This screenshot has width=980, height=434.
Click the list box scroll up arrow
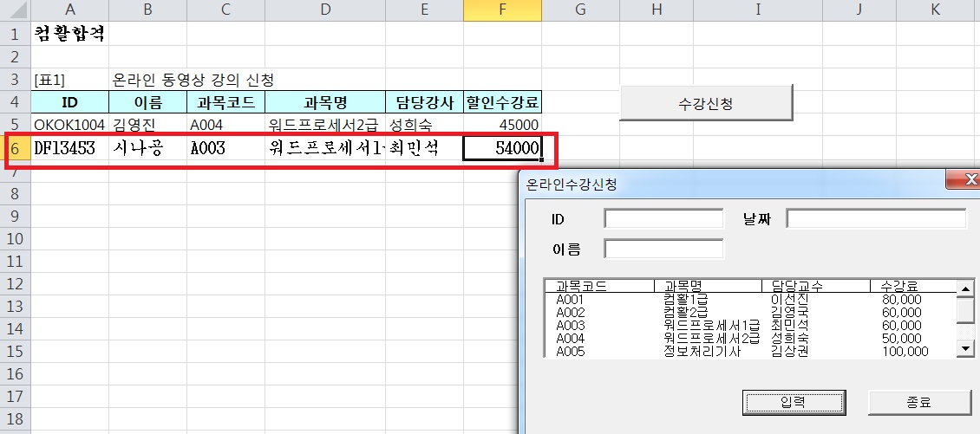pyautogui.click(x=964, y=288)
